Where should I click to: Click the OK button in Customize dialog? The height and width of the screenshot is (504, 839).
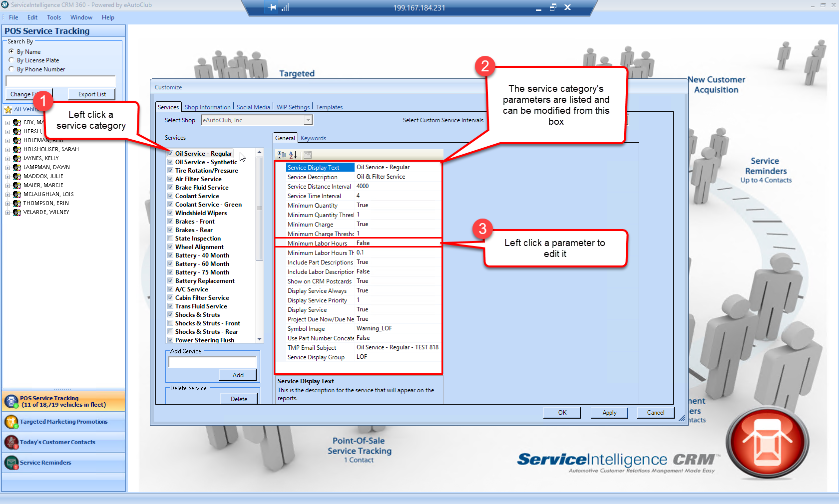coord(562,413)
